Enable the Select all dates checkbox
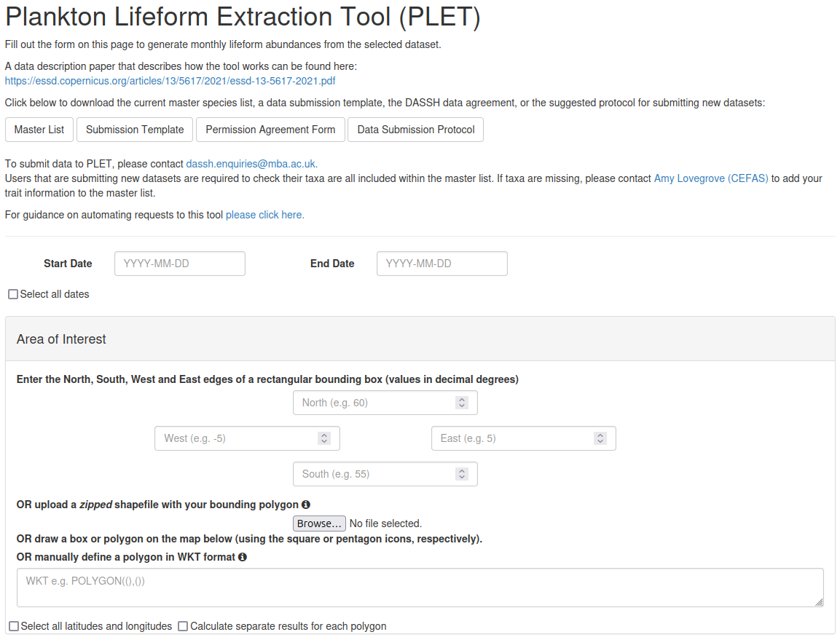The width and height of the screenshot is (840, 640). [x=13, y=294]
